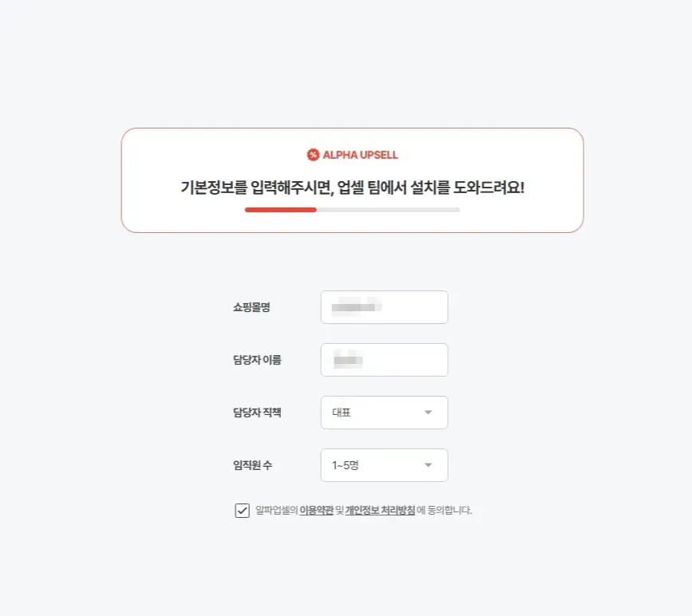
Task: Click the 임직원 수 field label
Action: (252, 465)
